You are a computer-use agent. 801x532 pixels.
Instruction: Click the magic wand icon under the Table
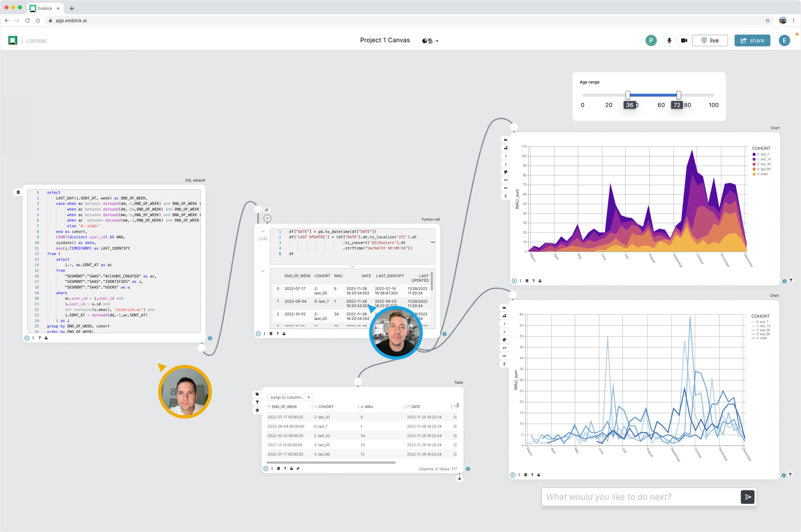[298, 469]
